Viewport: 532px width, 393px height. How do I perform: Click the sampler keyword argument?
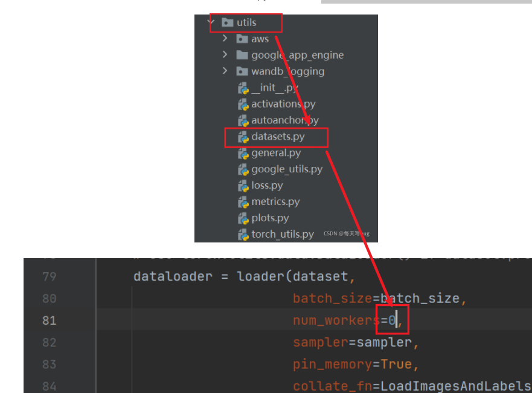coord(321,342)
